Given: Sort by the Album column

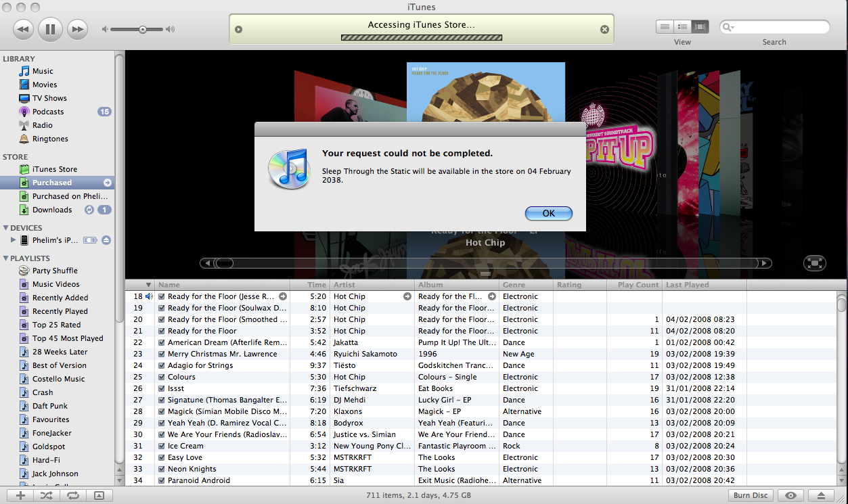Looking at the screenshot, I should tap(456, 285).
